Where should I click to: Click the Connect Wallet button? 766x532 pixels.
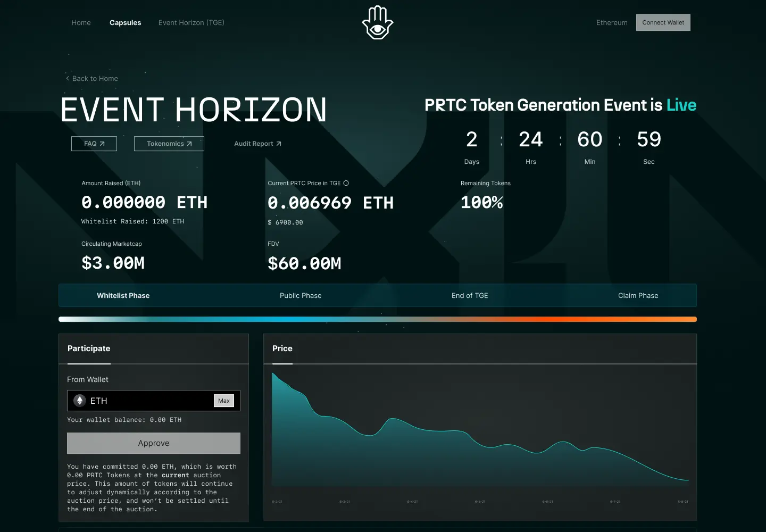[663, 22]
